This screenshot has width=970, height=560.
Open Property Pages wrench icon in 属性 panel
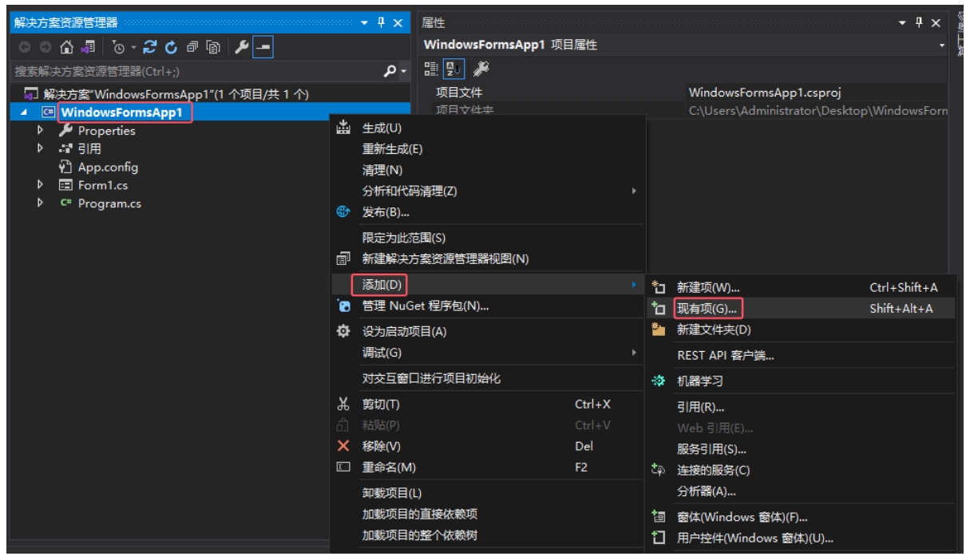(481, 69)
